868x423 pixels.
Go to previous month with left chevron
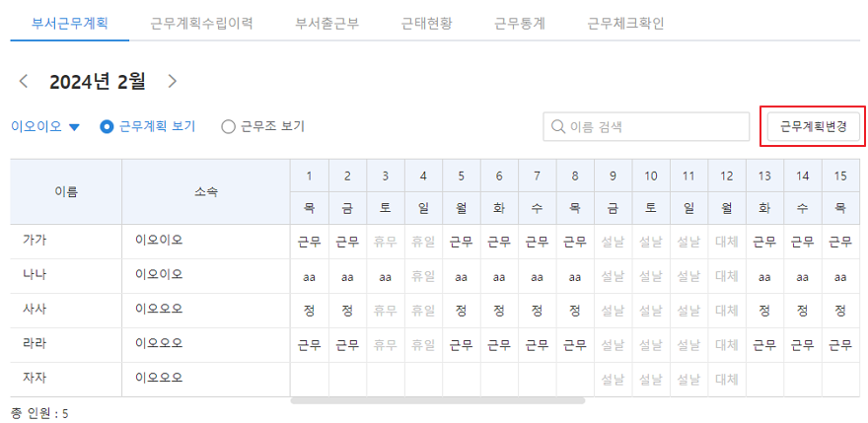pyautogui.click(x=24, y=82)
